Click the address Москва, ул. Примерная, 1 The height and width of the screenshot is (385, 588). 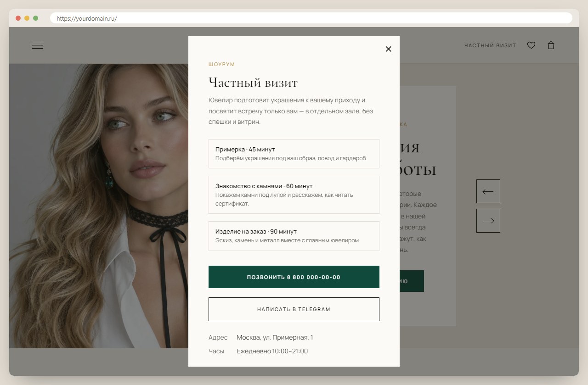coord(275,338)
